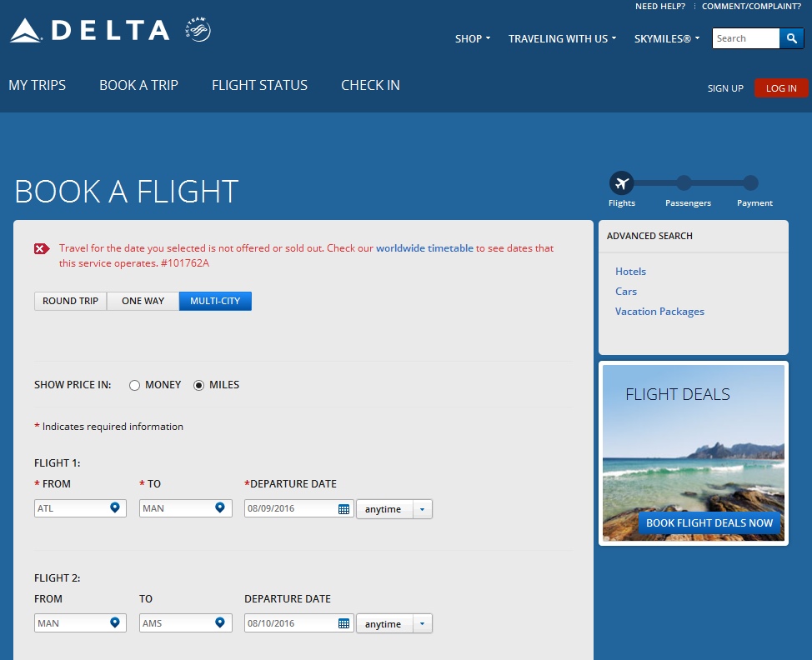The height and width of the screenshot is (660, 812).
Task: Open Flight 2 anytime dropdown
Action: tap(422, 624)
